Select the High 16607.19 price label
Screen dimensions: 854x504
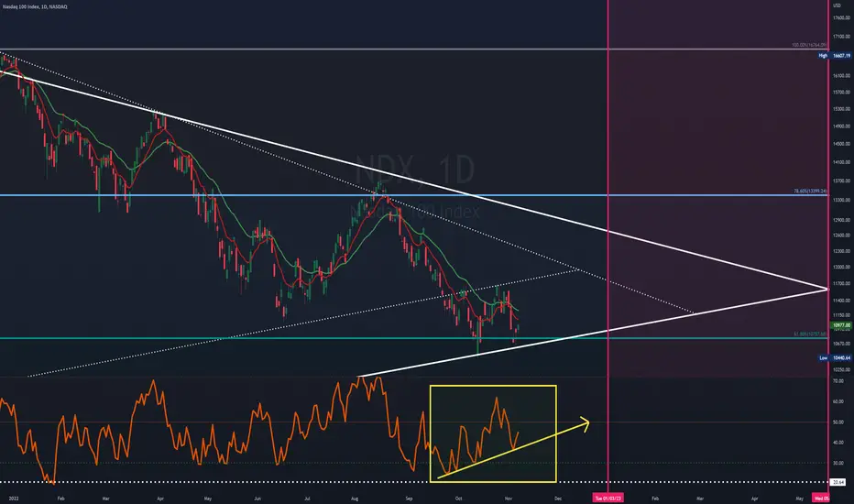pos(835,56)
